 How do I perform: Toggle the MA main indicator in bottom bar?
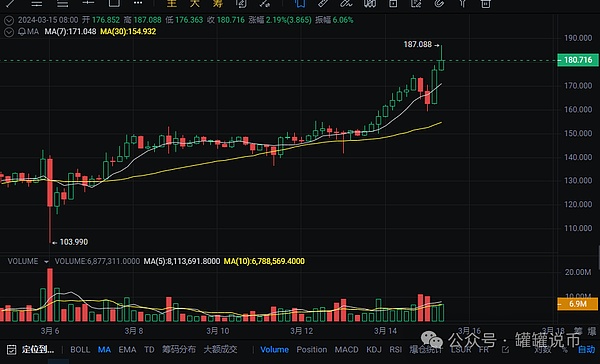(x=104, y=349)
